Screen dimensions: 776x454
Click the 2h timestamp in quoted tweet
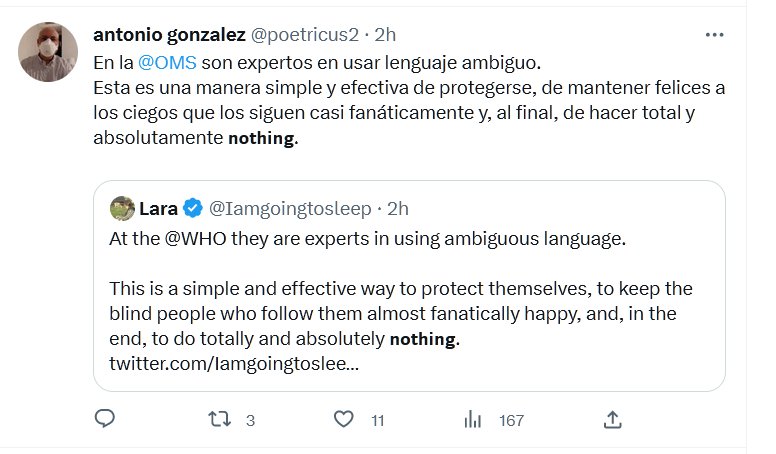click(397, 208)
